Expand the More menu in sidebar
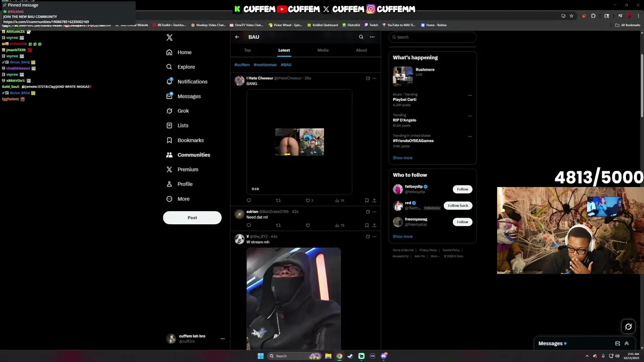The image size is (644, 362). pyautogui.click(x=178, y=199)
